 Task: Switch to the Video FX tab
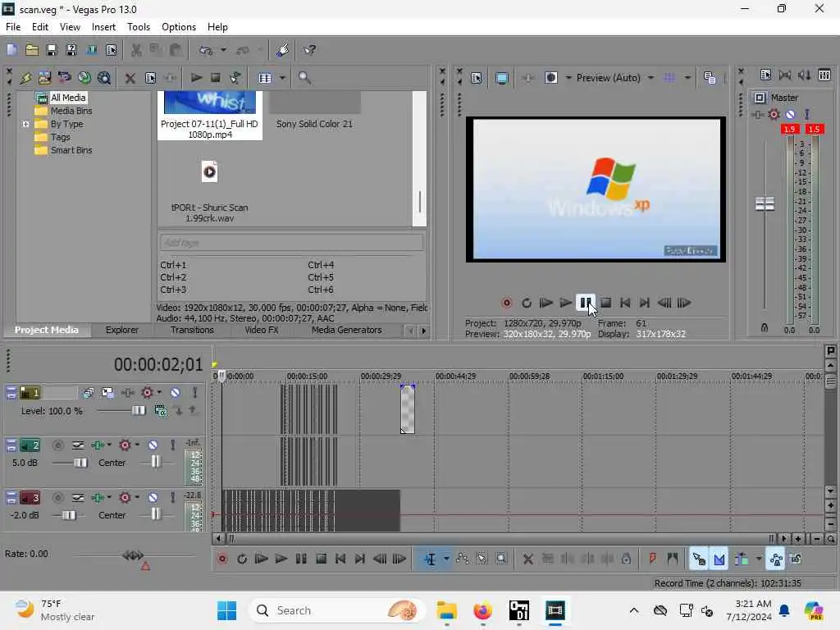pos(262,330)
